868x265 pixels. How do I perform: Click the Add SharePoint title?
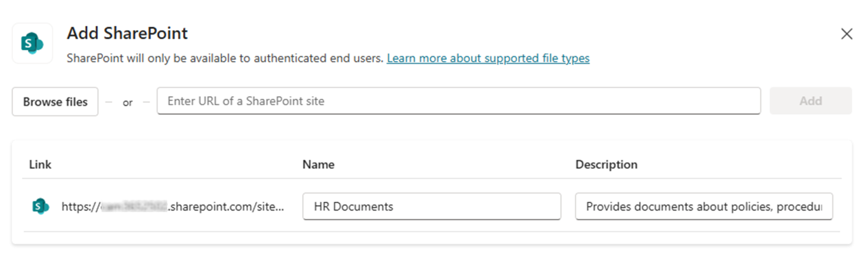click(127, 34)
